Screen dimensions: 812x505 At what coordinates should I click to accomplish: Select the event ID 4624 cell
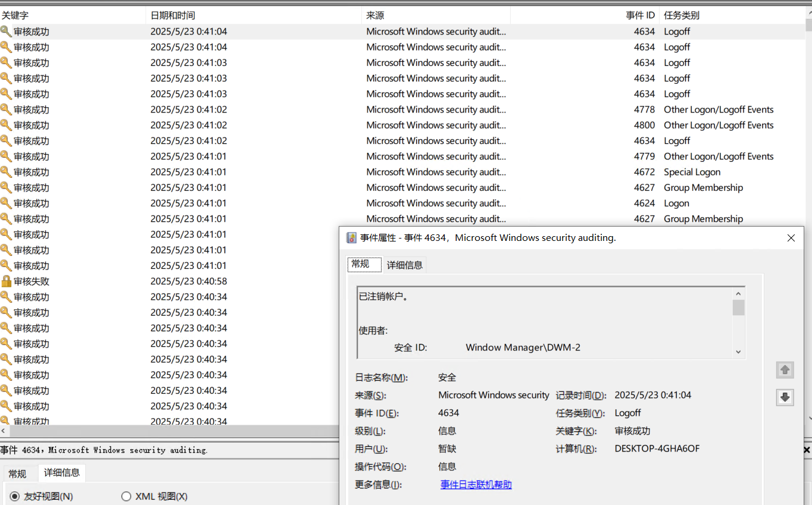644,203
